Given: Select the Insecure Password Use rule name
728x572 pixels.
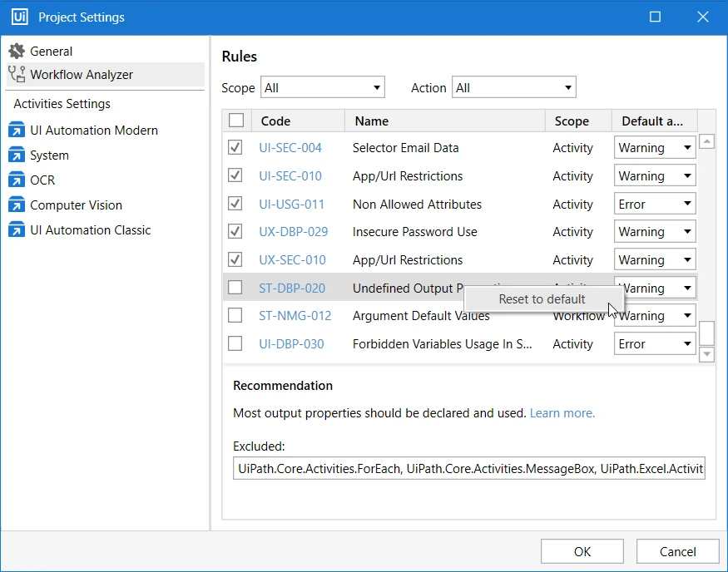Looking at the screenshot, I should tap(414, 231).
